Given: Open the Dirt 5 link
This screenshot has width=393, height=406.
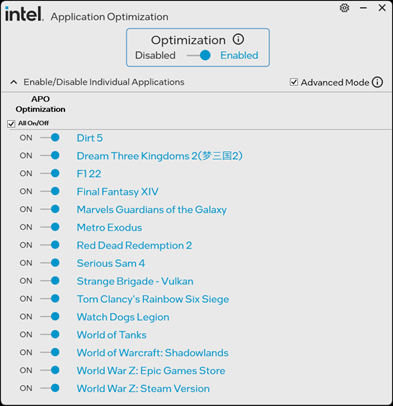Looking at the screenshot, I should coord(90,138).
